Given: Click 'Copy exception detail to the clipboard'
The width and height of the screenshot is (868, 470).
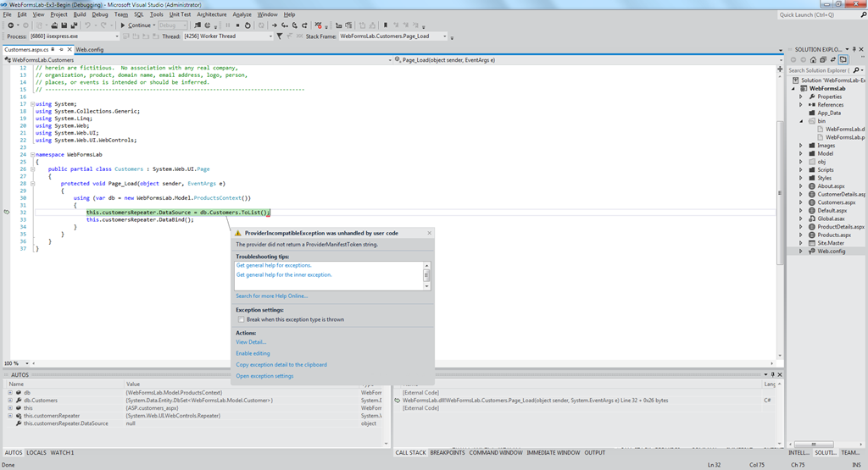Looking at the screenshot, I should point(281,365).
